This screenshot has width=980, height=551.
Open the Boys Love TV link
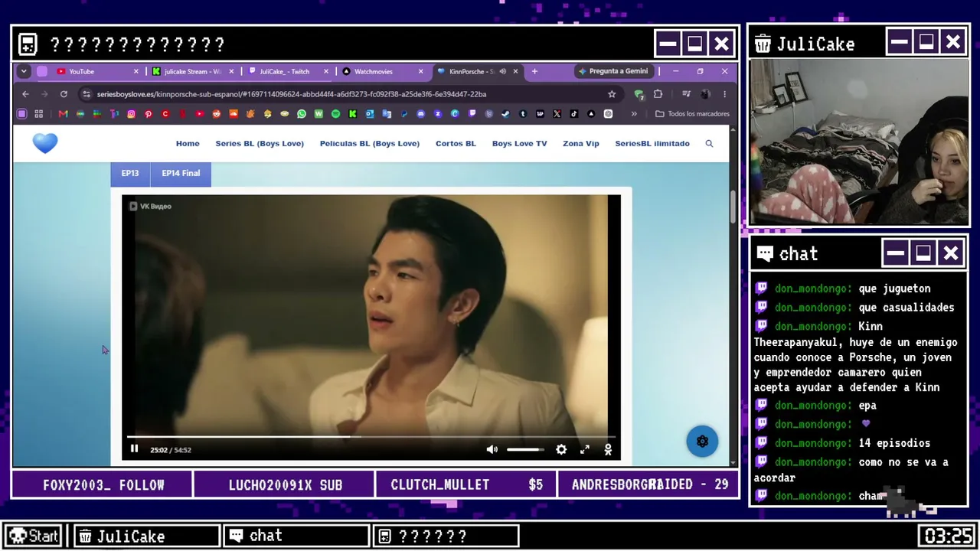tap(519, 144)
